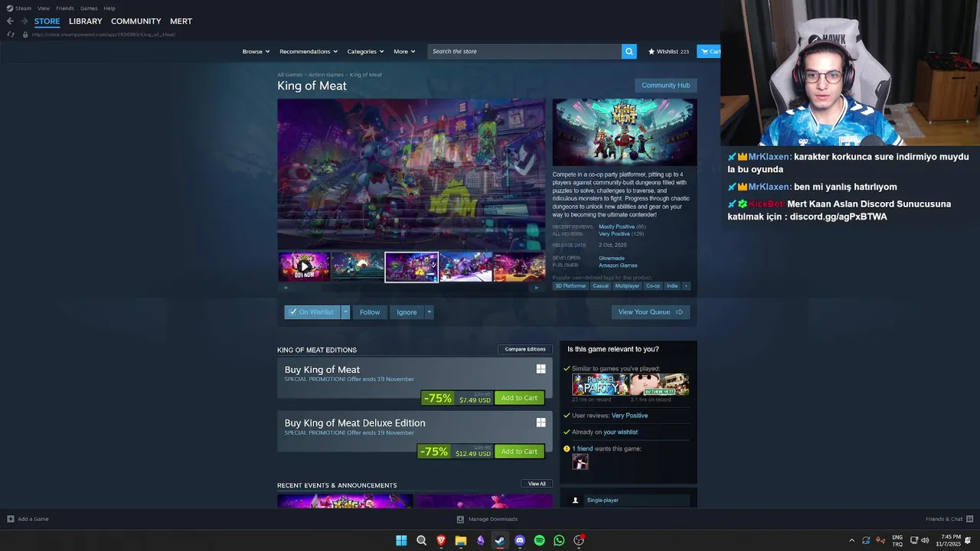Toggle the On Wishlist checkbox button
This screenshot has height=551, width=980.
tap(312, 312)
